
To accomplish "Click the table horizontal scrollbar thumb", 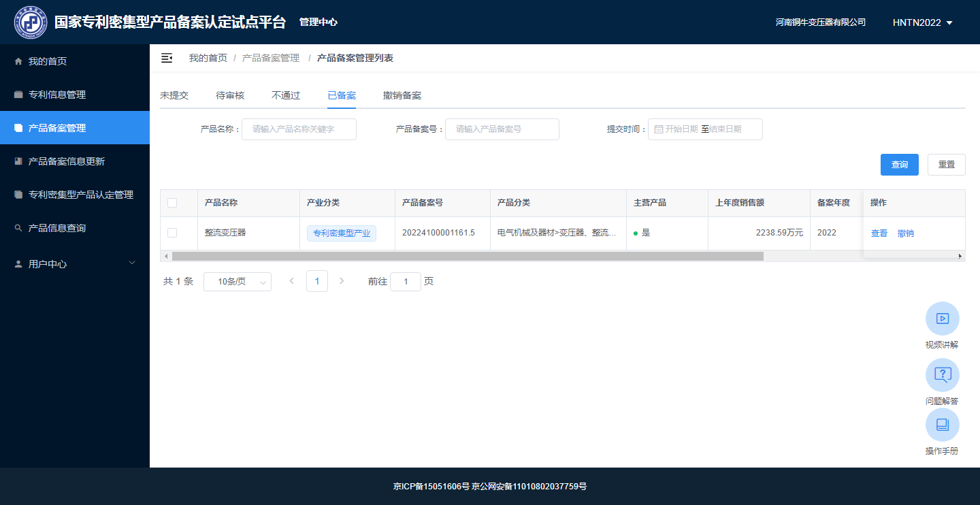I will click(468, 256).
